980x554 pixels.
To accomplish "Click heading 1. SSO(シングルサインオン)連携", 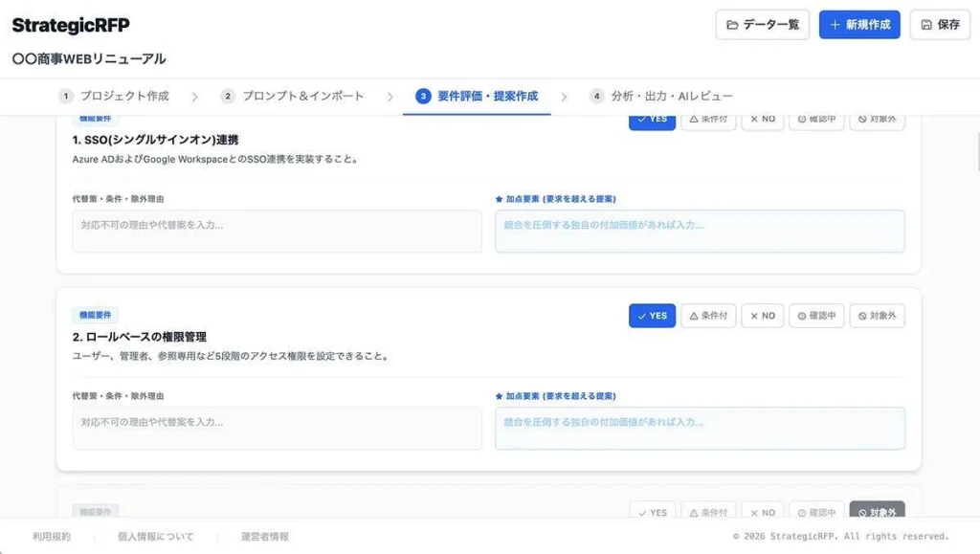I will tap(155, 140).
